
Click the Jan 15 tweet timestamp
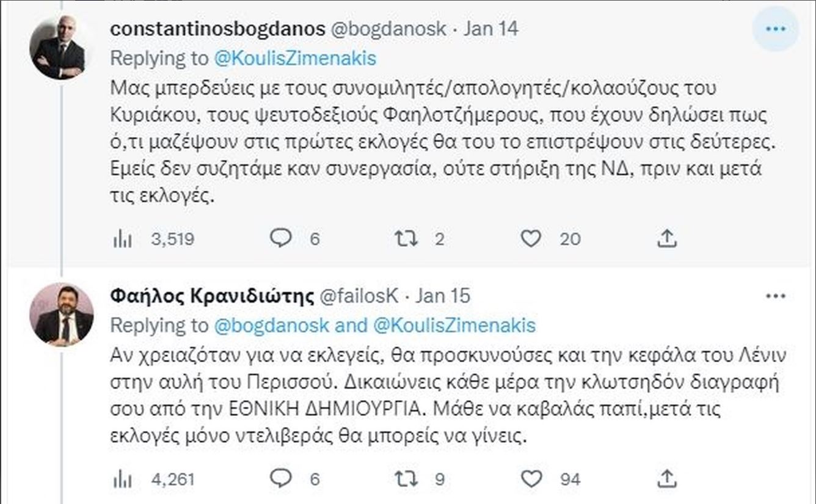pyautogui.click(x=443, y=296)
